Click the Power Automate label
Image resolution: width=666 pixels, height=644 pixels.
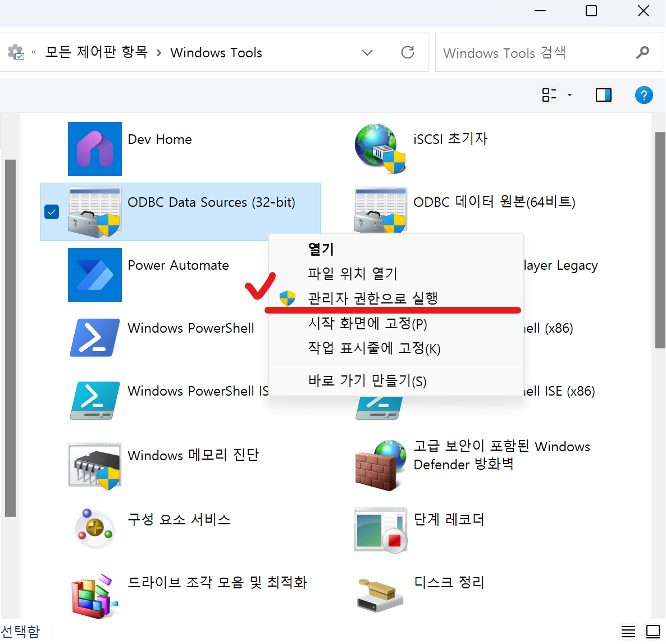[179, 265]
